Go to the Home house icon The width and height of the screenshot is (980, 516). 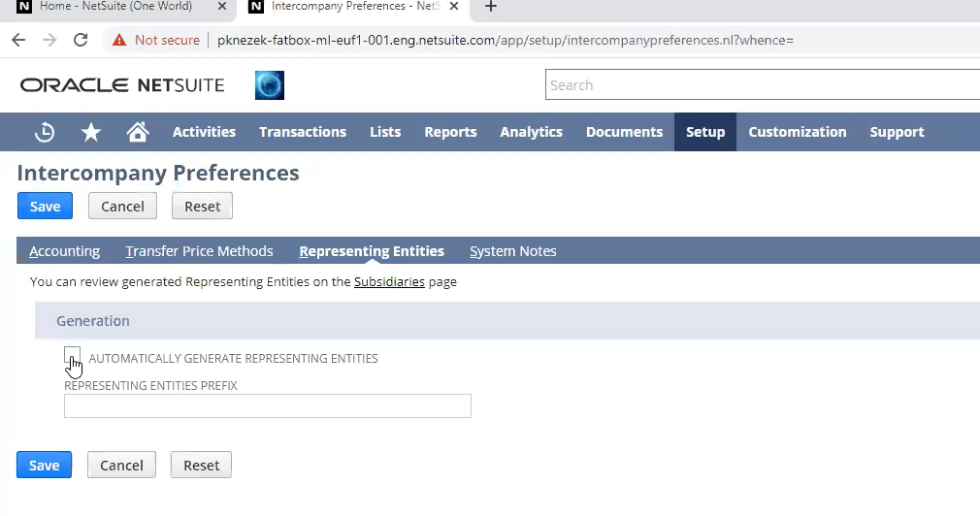(x=138, y=132)
